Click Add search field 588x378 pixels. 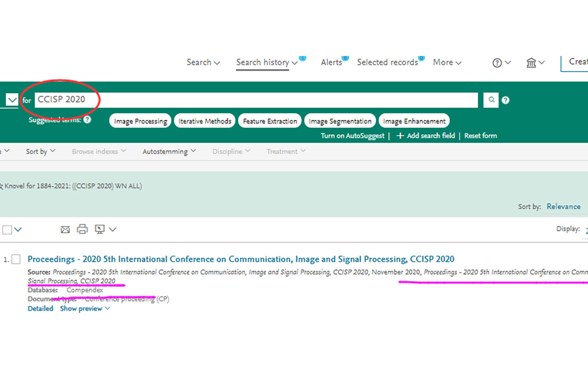coord(426,136)
